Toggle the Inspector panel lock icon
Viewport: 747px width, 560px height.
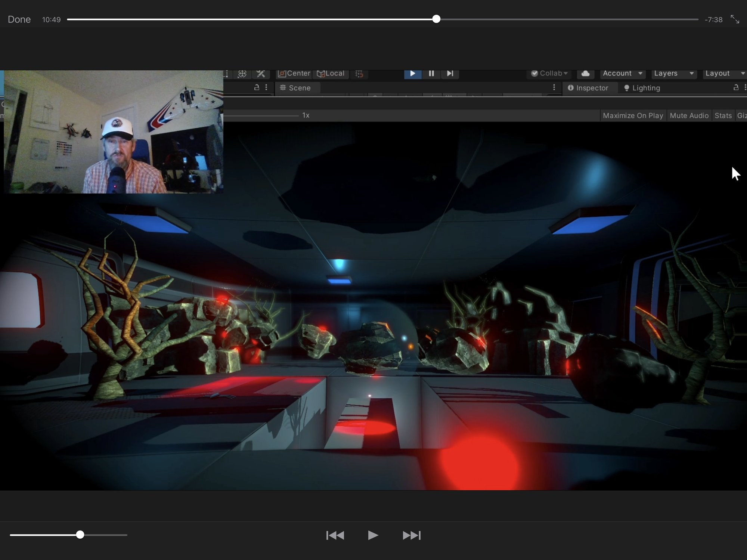point(736,87)
